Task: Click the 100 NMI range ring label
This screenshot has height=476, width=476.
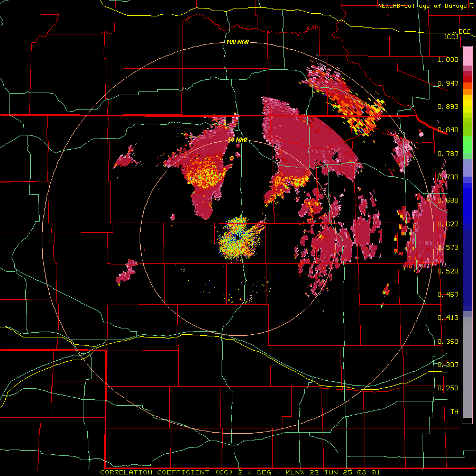Action: pos(237,42)
